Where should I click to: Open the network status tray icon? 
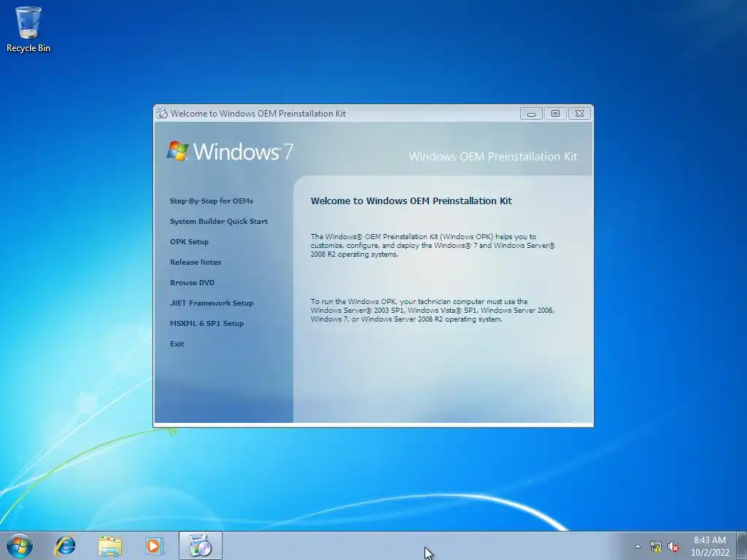click(656, 547)
